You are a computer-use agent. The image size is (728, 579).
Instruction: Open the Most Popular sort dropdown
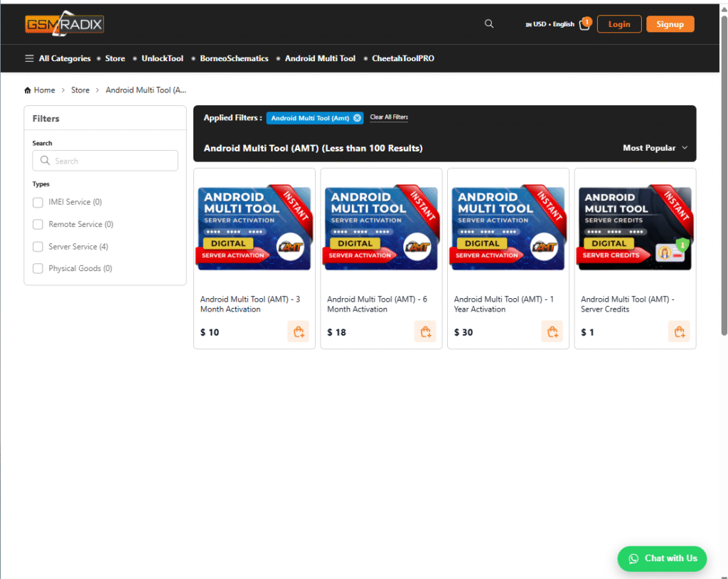pos(655,148)
